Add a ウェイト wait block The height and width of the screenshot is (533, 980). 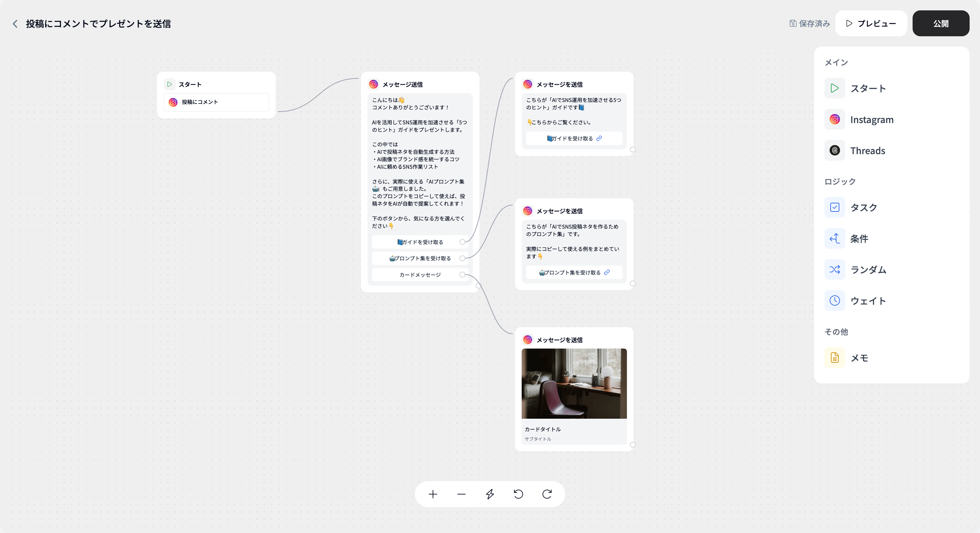pyautogui.click(x=868, y=300)
